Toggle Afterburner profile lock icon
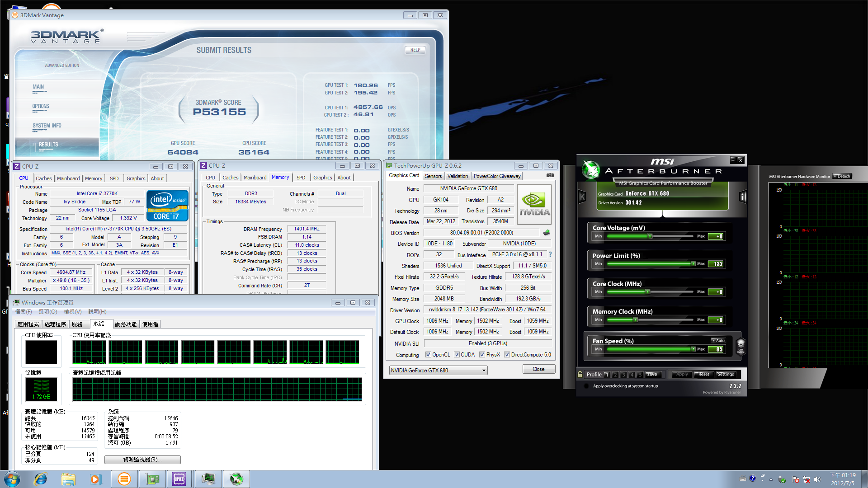868x488 pixels. pyautogui.click(x=580, y=374)
